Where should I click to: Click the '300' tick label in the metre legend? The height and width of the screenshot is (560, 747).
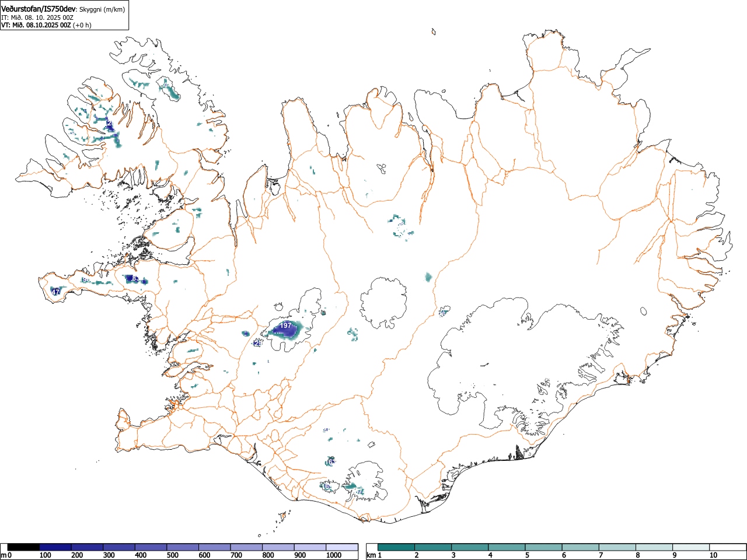coord(109,555)
